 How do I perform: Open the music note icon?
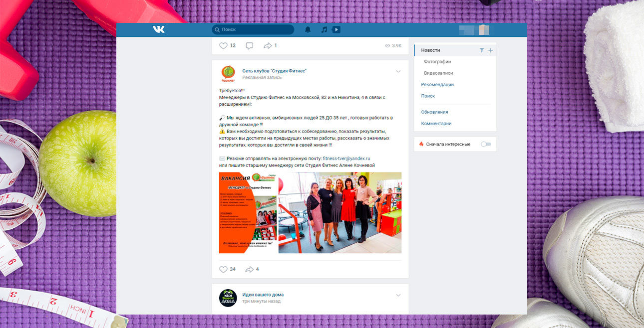[x=324, y=30]
